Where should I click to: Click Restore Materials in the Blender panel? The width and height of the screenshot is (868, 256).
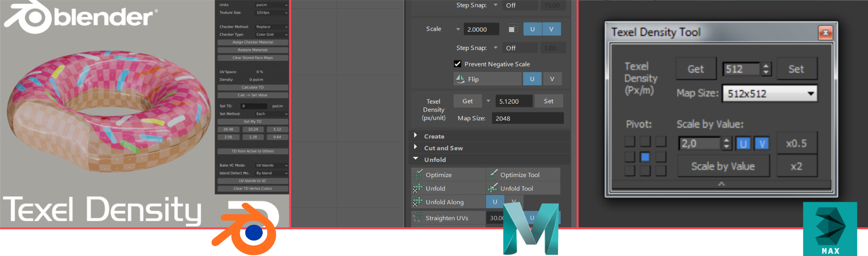253,50
